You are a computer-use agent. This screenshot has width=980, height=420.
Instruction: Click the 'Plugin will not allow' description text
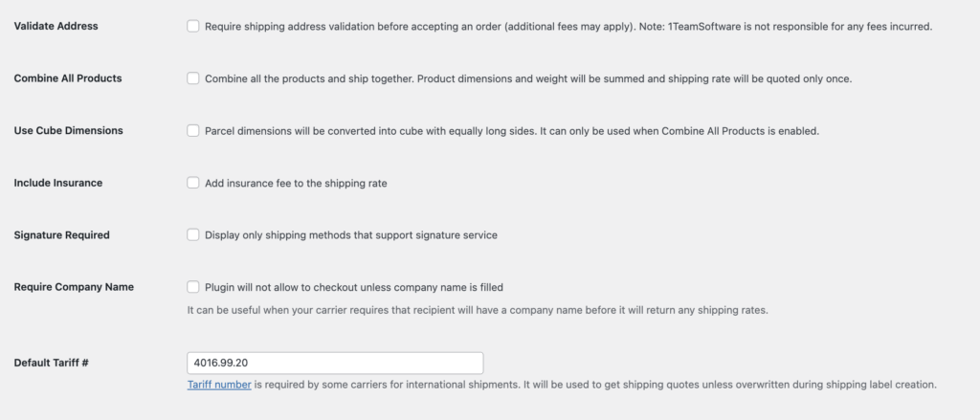click(x=353, y=286)
